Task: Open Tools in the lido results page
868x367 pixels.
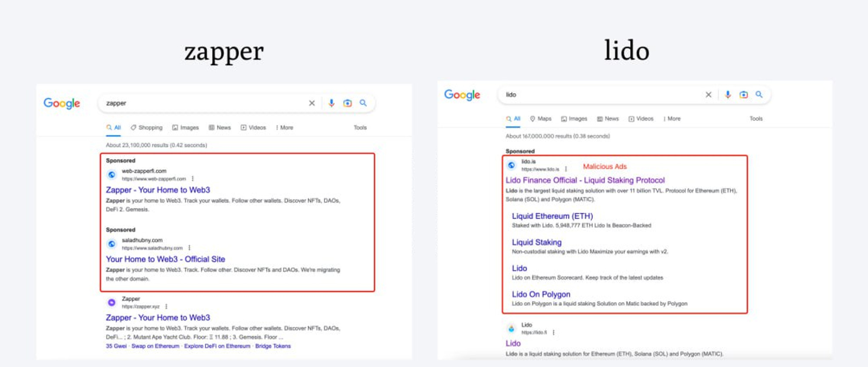Action: [x=756, y=118]
